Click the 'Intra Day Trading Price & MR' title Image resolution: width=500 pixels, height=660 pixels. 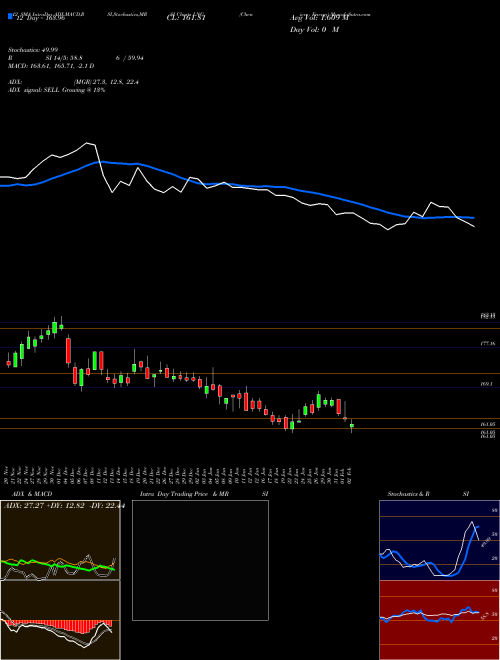[184, 494]
